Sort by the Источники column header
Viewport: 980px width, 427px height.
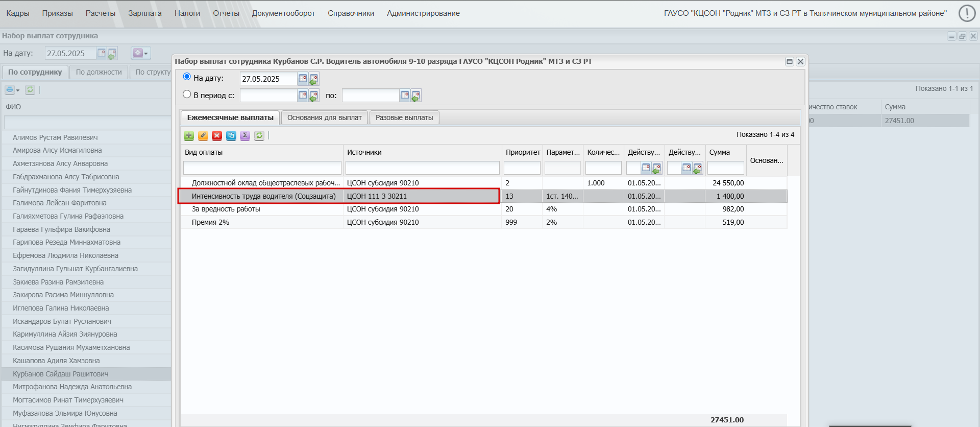click(x=423, y=152)
